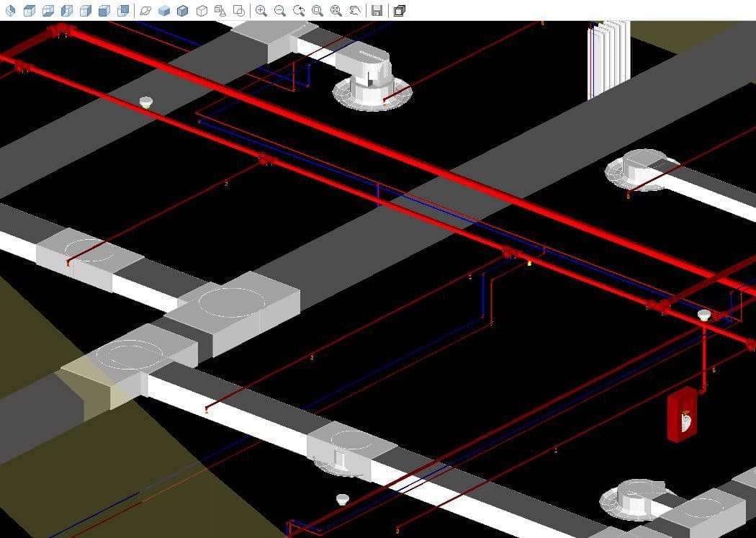Activate the pan hand tool

tap(355, 10)
